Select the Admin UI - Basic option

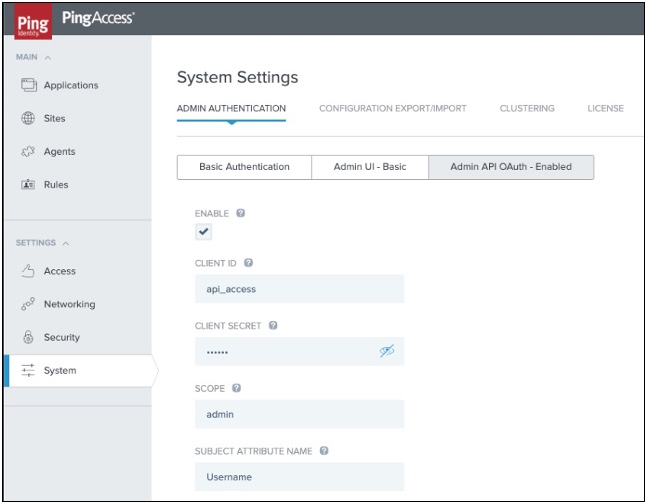coord(369,167)
